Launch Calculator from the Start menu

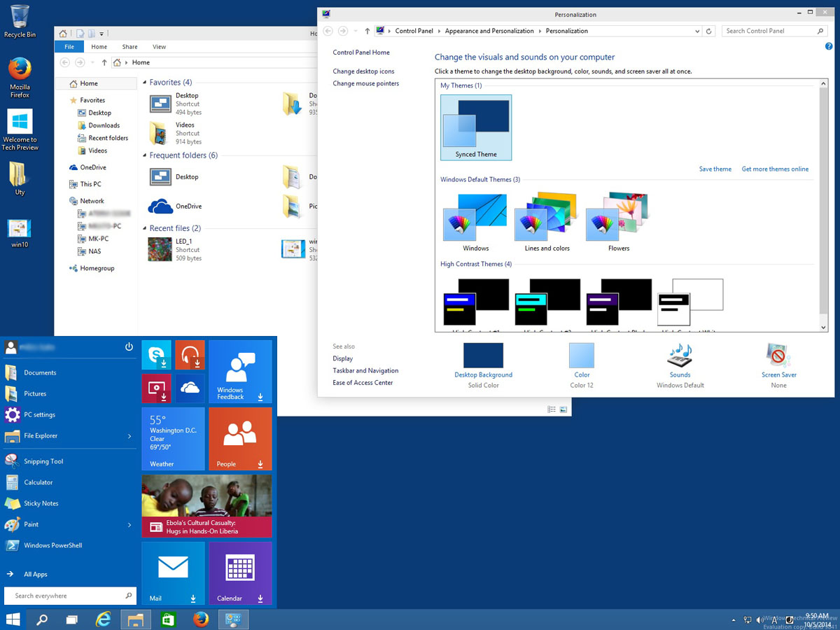(x=69, y=482)
